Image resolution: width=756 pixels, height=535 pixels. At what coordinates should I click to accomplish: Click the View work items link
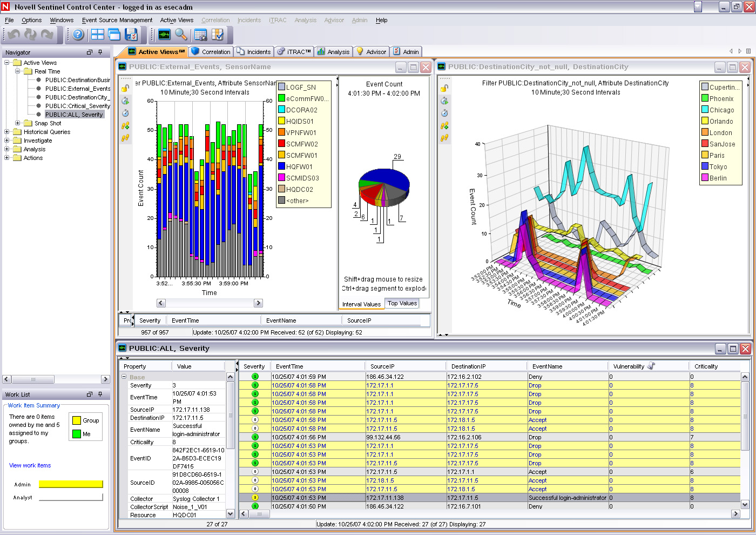pos(30,465)
